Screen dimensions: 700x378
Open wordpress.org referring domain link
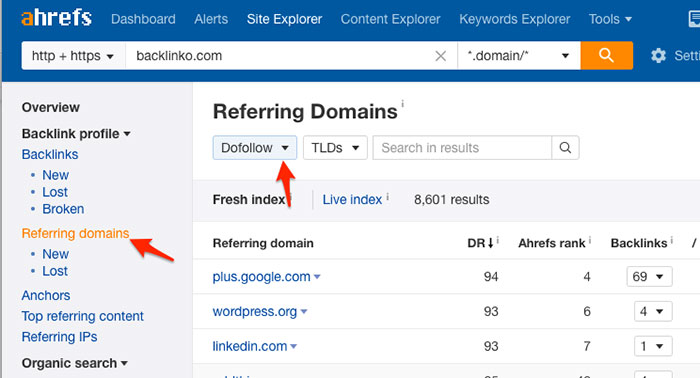(254, 312)
